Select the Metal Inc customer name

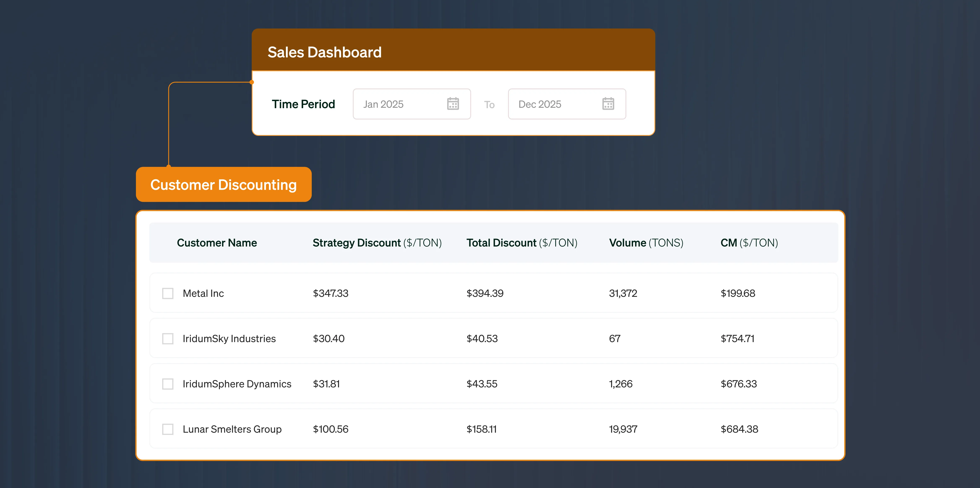[x=203, y=293]
